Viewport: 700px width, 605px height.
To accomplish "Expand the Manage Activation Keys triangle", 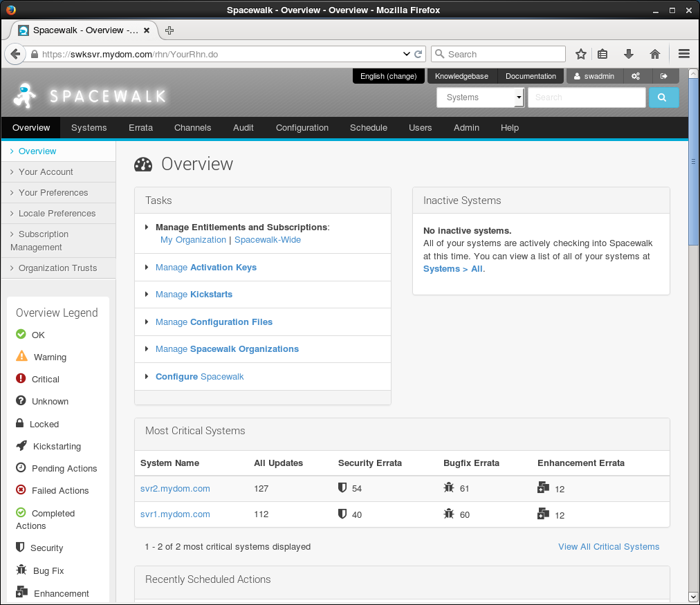I will 147,268.
